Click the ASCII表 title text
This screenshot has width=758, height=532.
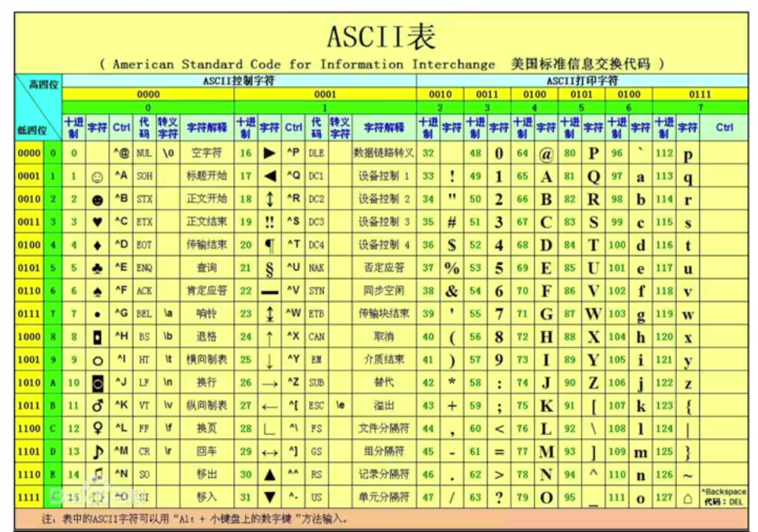tap(381, 36)
